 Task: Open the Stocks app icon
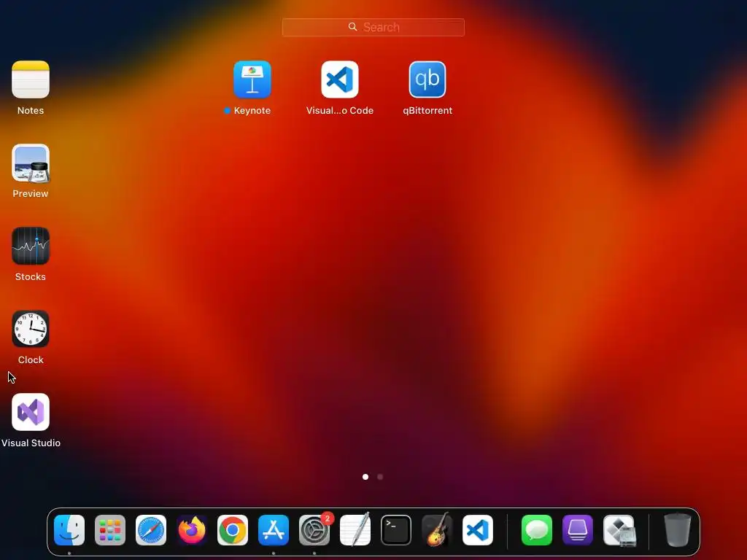click(x=31, y=246)
